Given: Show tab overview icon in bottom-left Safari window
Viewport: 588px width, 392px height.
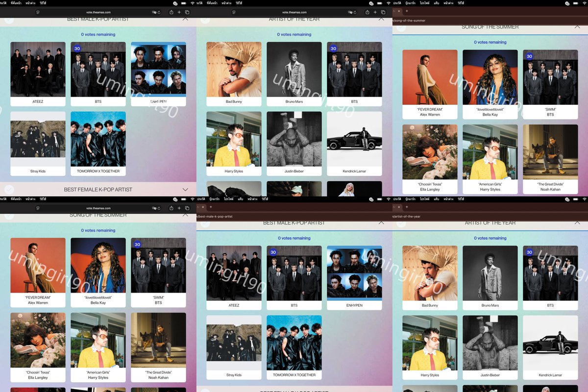Looking at the screenshot, I should pyautogui.click(x=187, y=208).
